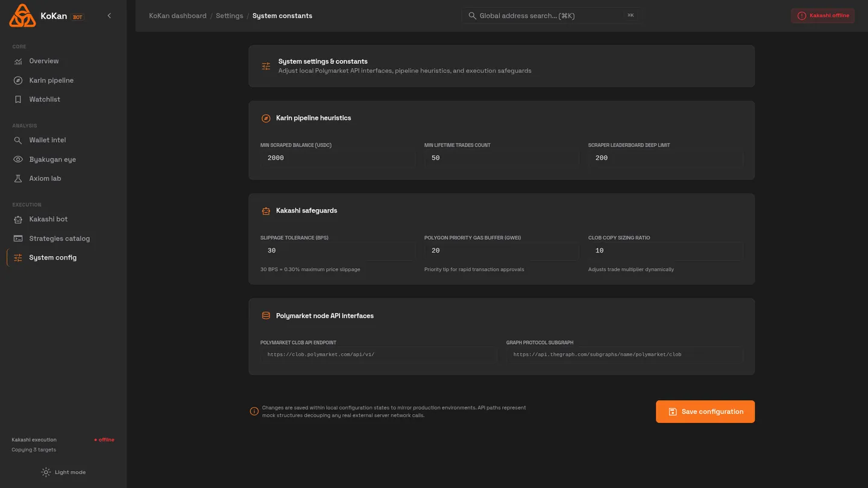Image resolution: width=868 pixels, height=488 pixels.
Task: Click the Karin pipeline compass icon
Action: (18, 80)
